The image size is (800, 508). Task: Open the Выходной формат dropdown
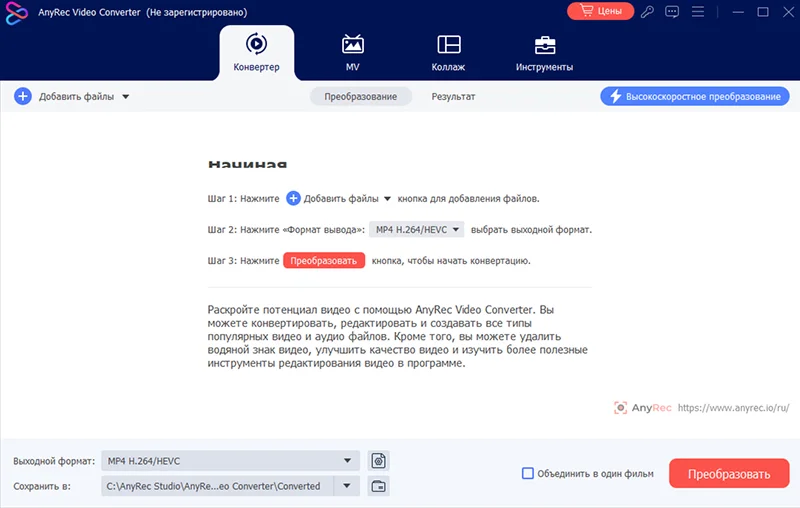click(231, 461)
